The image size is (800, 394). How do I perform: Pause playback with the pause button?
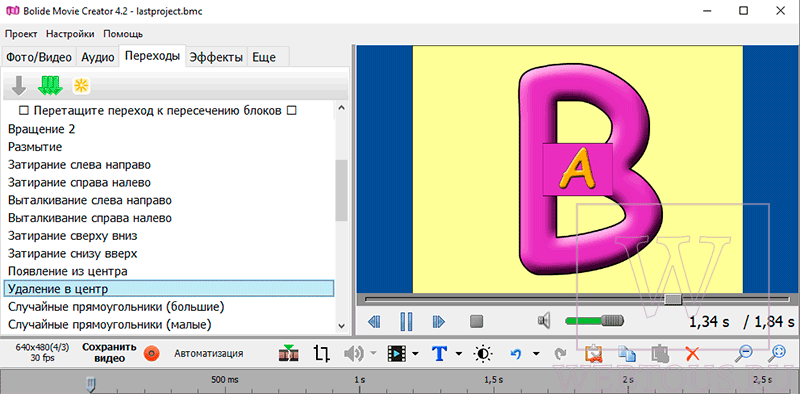406,322
